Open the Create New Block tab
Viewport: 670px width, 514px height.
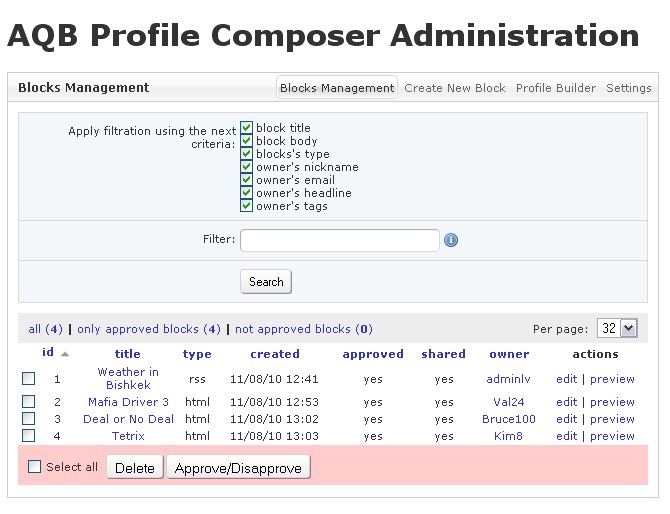(x=455, y=88)
